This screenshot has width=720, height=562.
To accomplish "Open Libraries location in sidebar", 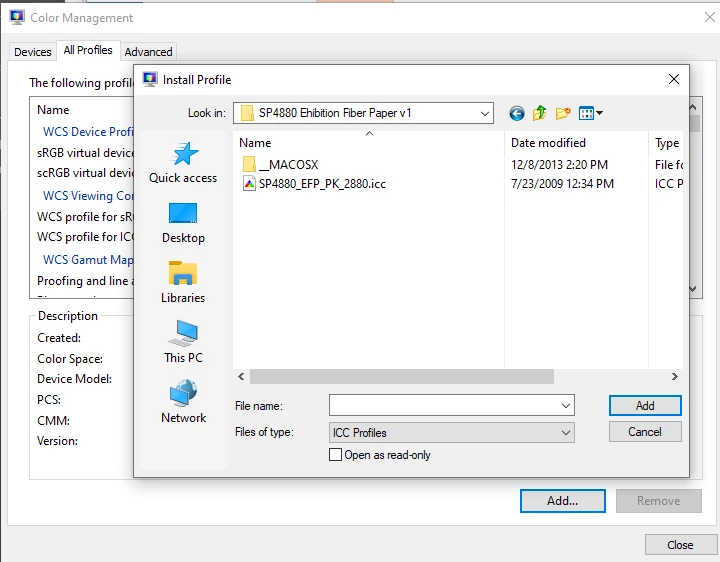I will [183, 282].
